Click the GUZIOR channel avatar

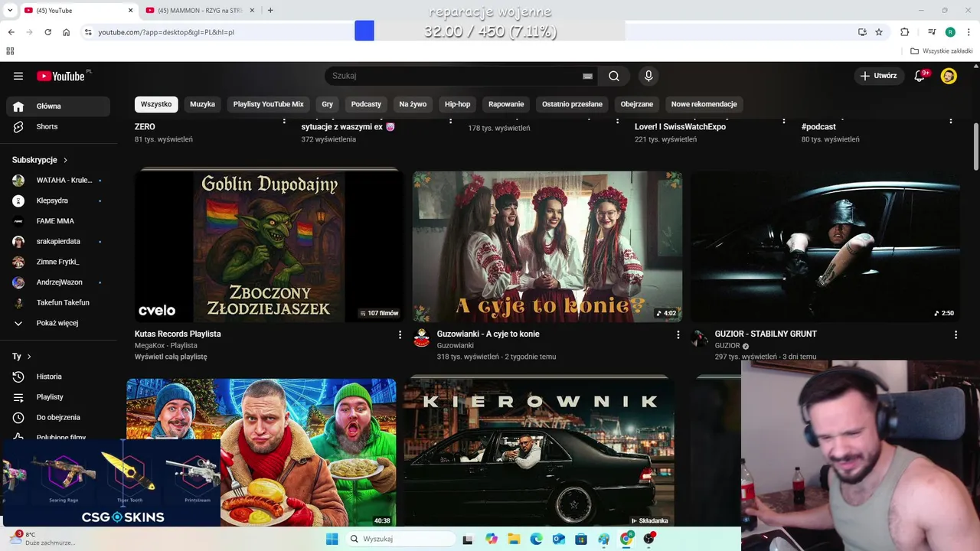(x=700, y=338)
